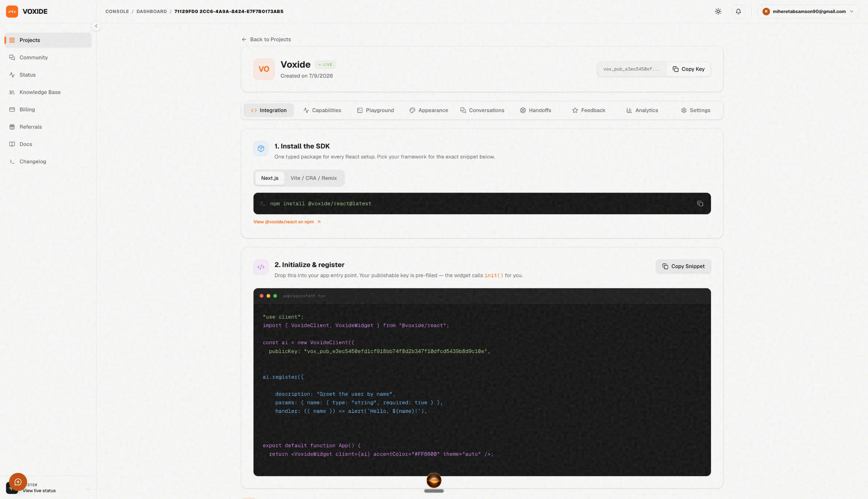Open Docs in the sidebar
868x499 pixels.
48,144
